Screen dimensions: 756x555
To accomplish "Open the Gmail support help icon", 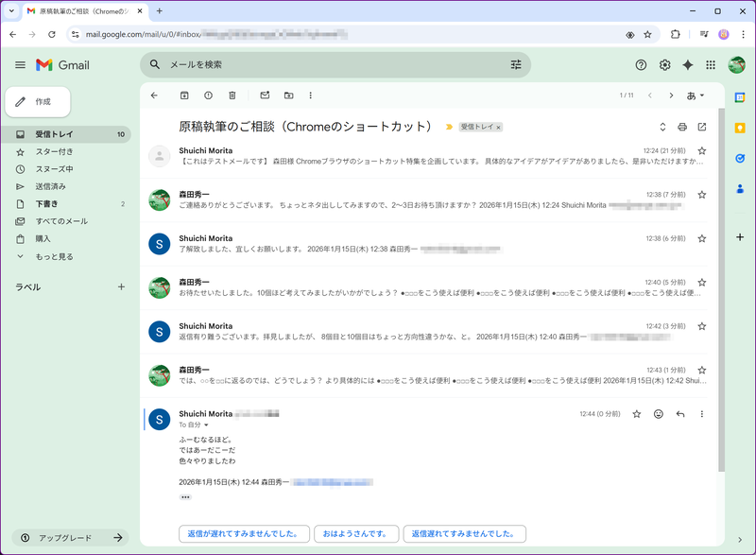I will (641, 64).
